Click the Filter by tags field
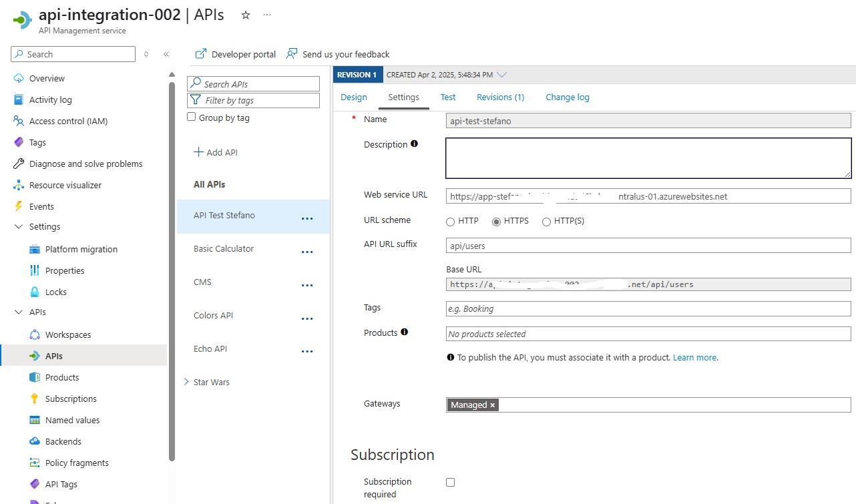Viewport: 856px width, 504px height. click(254, 100)
